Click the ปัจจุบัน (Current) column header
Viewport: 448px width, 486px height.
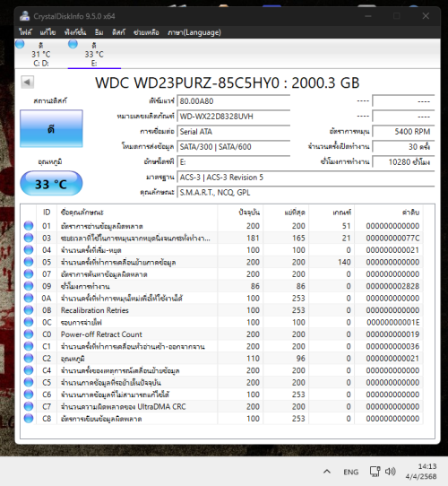click(241, 213)
